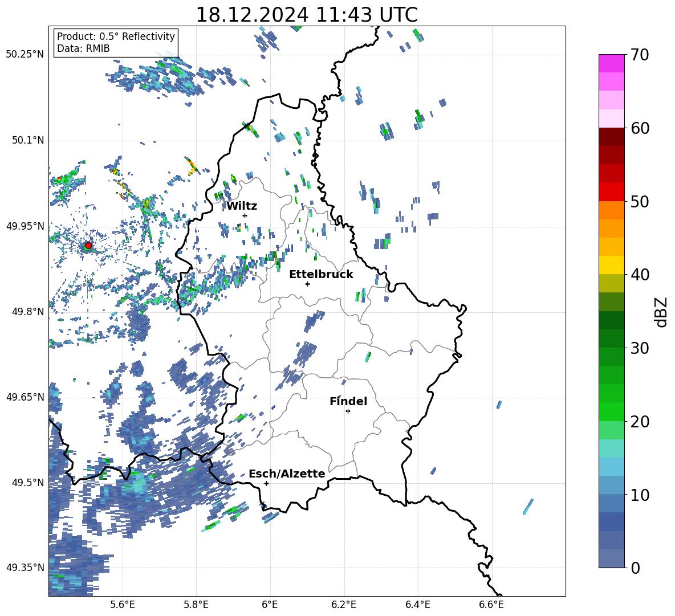Click the Esch/Alzette city label
The height and width of the screenshot is (616, 675).
pyautogui.click(x=287, y=474)
